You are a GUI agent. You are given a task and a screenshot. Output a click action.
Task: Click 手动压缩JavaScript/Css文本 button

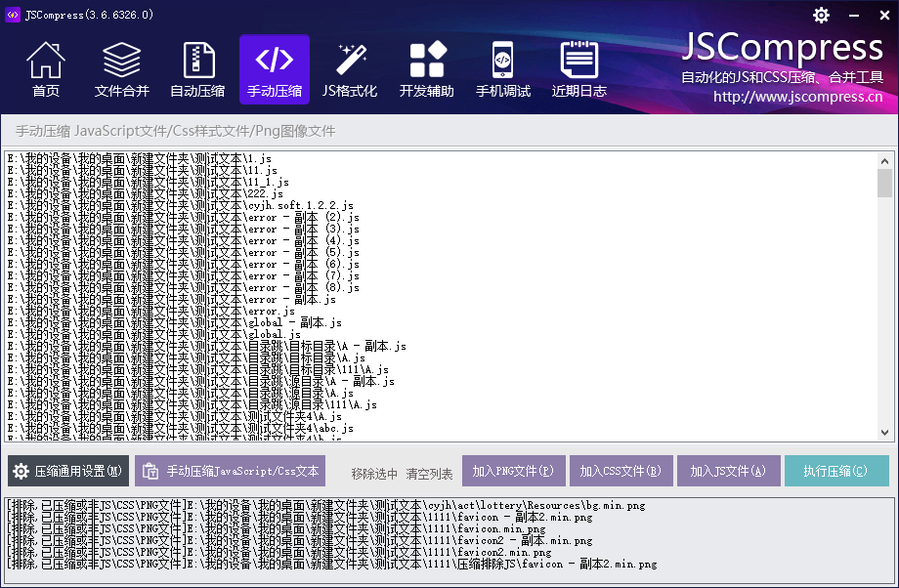tap(230, 471)
